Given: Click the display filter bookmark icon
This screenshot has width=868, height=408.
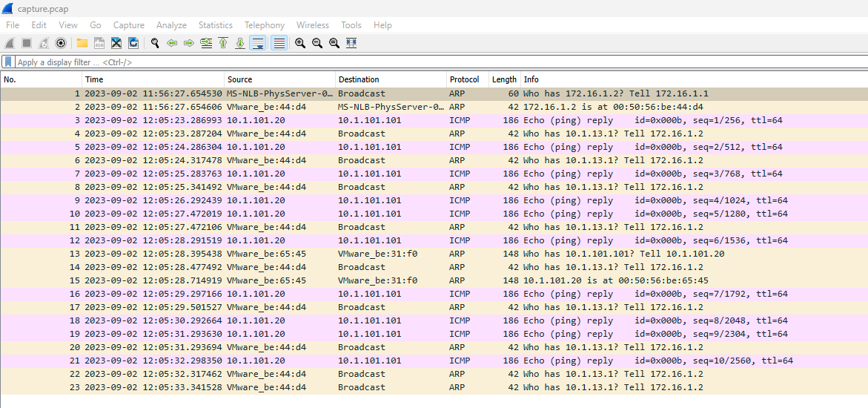Looking at the screenshot, I should point(8,62).
